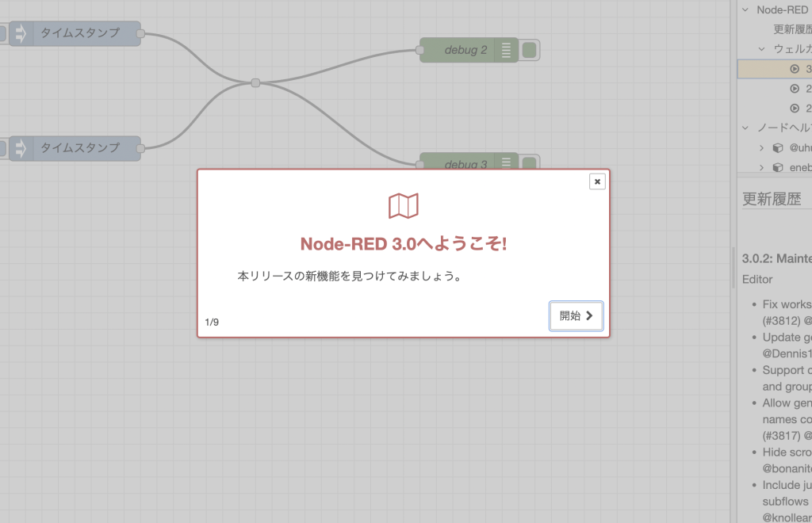
Task: Close the Node-RED 3.0 welcome dialog
Action: [596, 181]
